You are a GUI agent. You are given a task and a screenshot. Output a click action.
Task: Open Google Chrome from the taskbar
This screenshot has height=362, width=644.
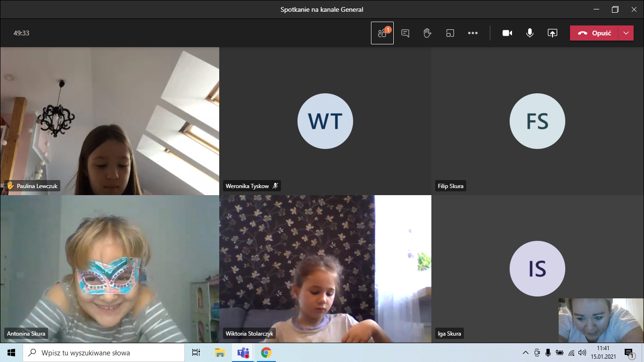coord(266,353)
